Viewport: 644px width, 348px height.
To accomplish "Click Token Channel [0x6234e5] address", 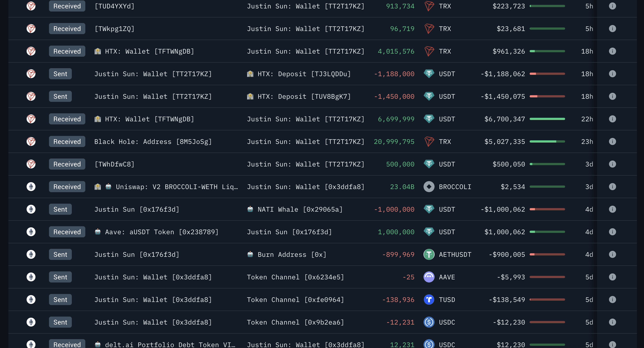I will click(295, 277).
